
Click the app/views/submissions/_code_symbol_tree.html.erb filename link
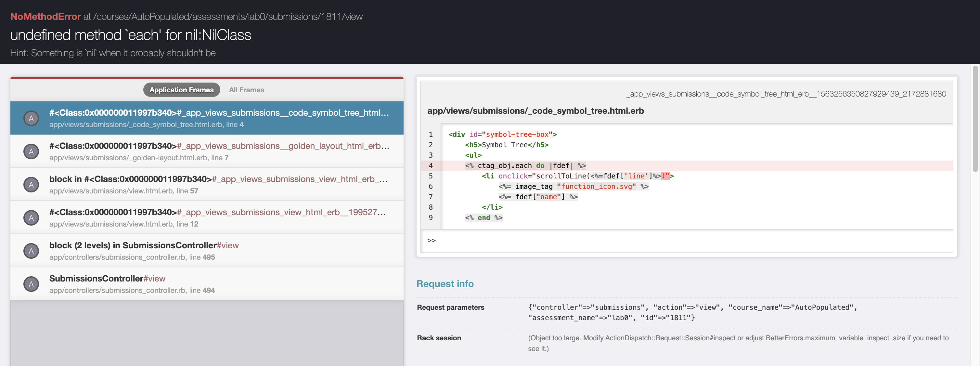pyautogui.click(x=535, y=111)
